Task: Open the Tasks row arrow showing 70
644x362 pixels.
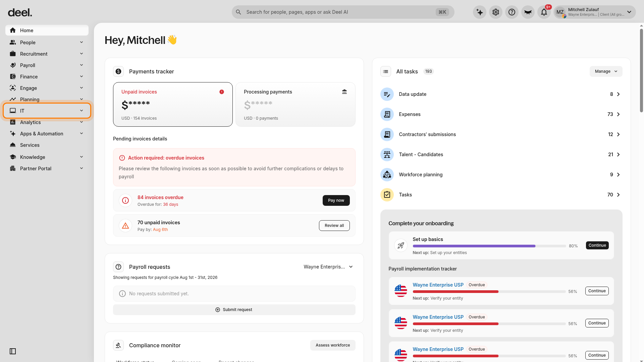Action: 618,195
